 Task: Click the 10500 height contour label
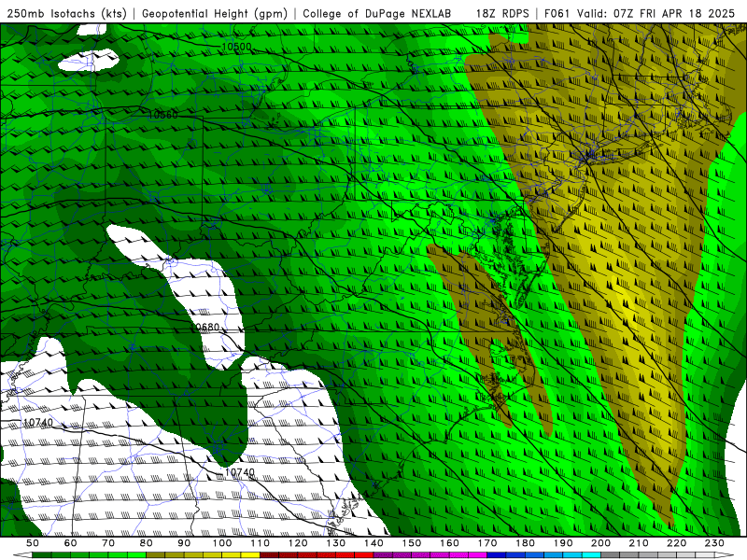pos(237,47)
